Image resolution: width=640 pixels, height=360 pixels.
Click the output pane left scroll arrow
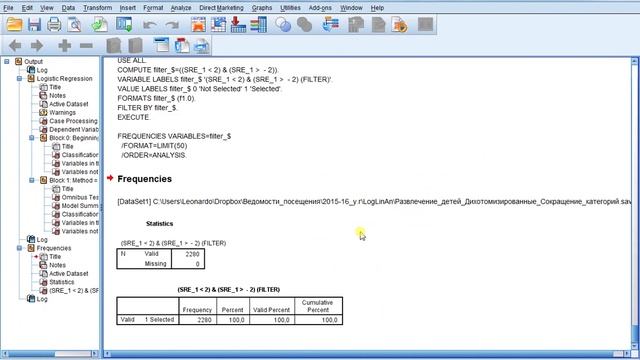coord(108,354)
